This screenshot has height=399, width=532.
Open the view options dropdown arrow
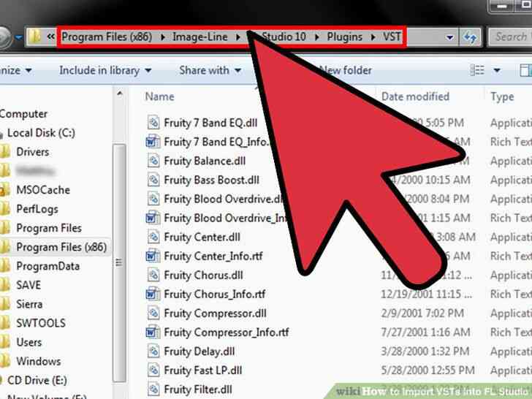[497, 71]
